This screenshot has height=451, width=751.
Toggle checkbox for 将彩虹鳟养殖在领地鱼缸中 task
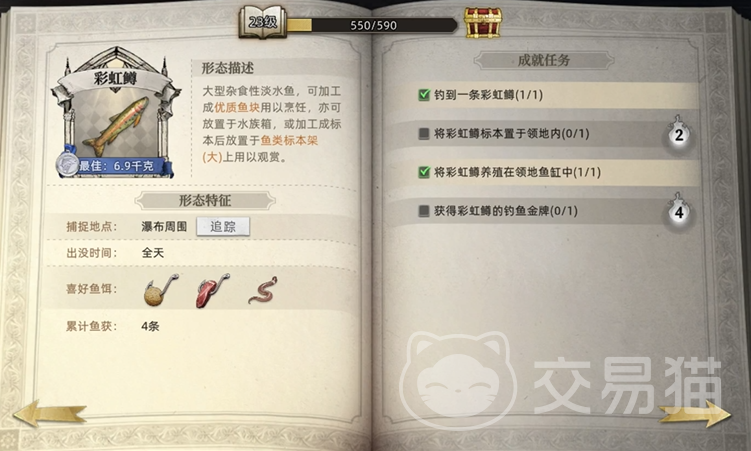click(x=424, y=172)
